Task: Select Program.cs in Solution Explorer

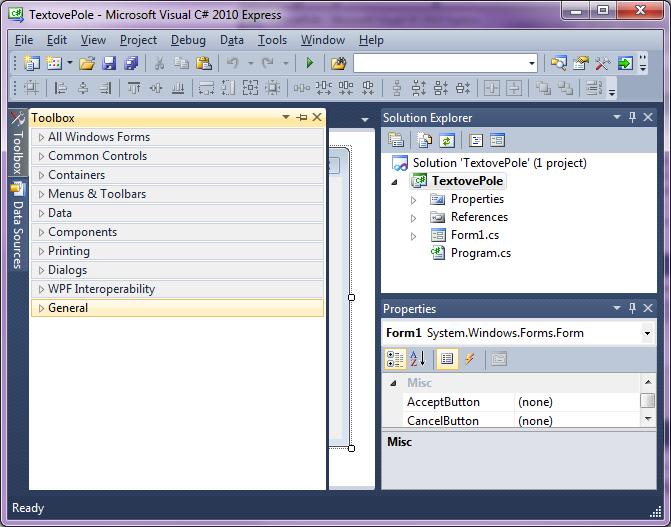Action: point(481,253)
